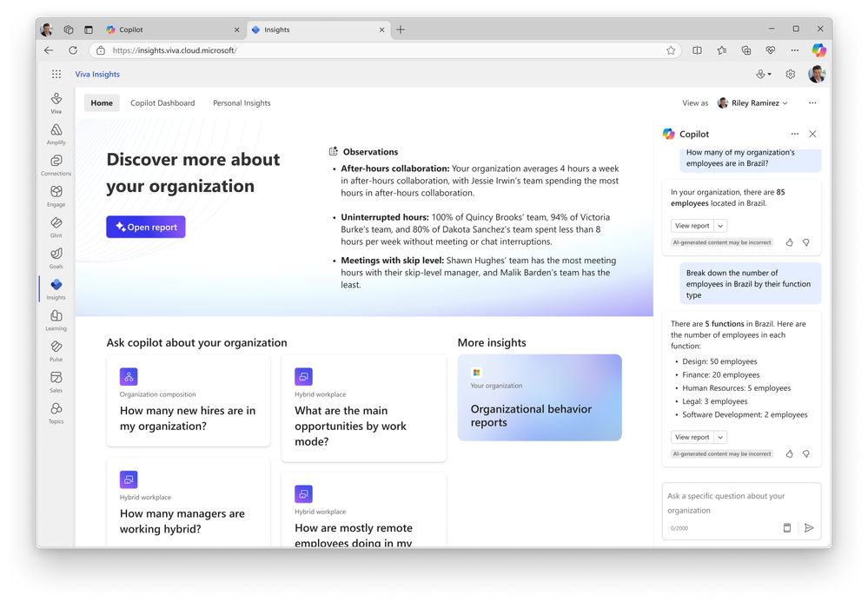Open page more options next to Riley Ramirez
The height and width of the screenshot is (602, 868).
[812, 103]
